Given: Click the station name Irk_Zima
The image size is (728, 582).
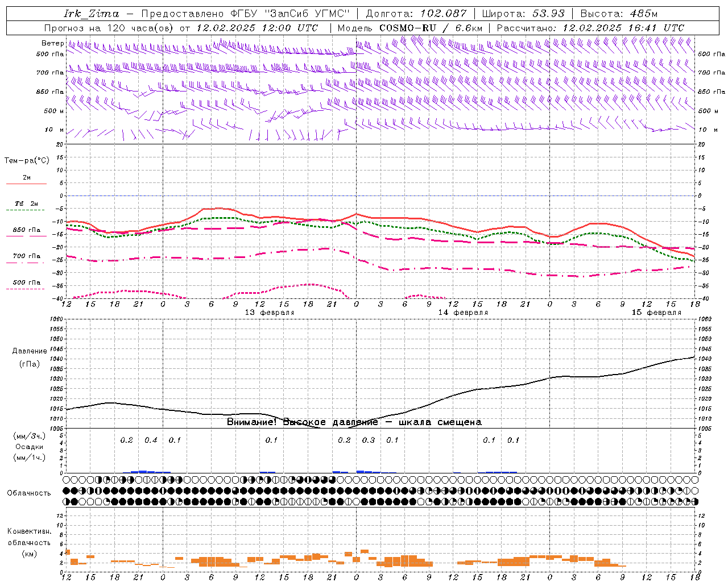Looking at the screenshot, I should [x=92, y=14].
